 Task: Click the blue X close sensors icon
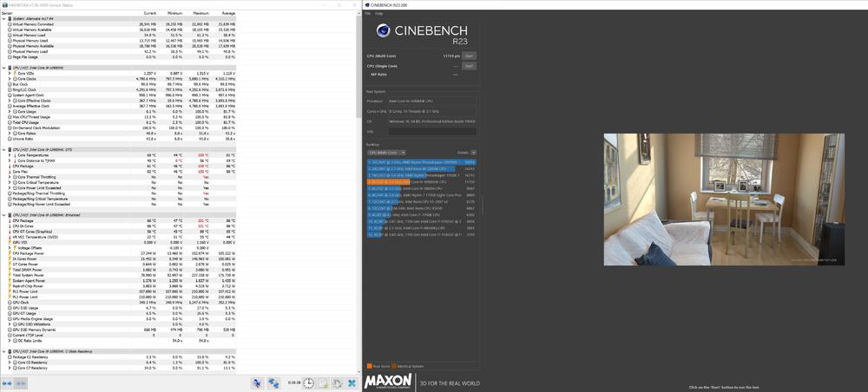pos(352,382)
